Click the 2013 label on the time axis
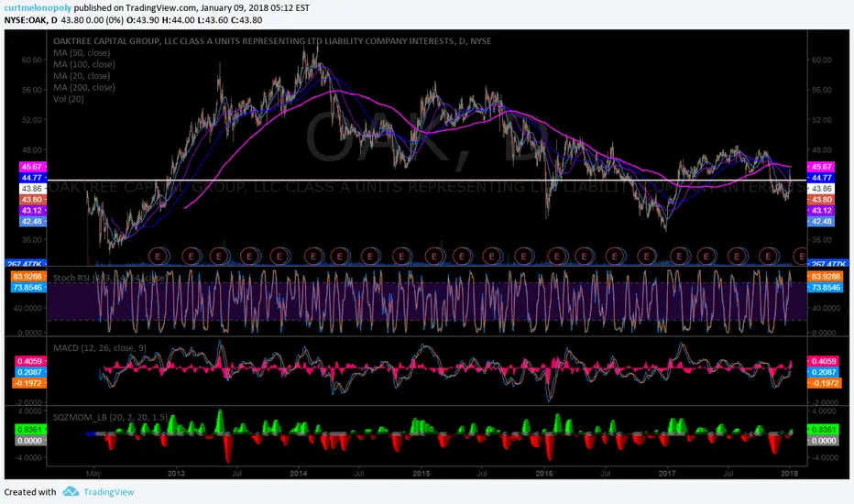Image resolution: width=854 pixels, height=504 pixels. click(176, 474)
